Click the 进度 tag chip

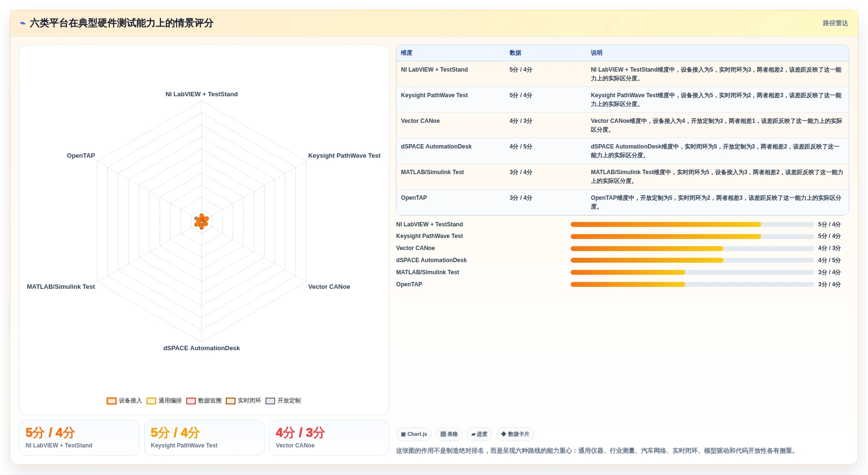(x=479, y=434)
